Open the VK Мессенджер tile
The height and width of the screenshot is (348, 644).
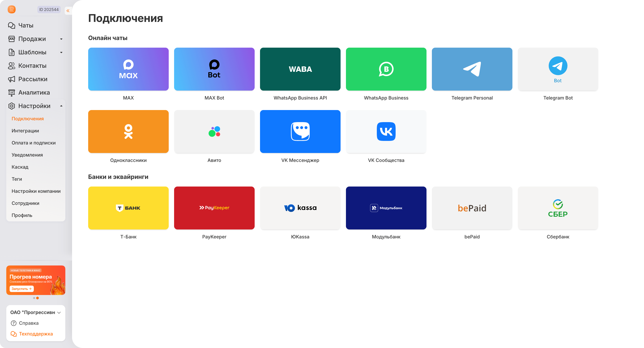tap(300, 132)
